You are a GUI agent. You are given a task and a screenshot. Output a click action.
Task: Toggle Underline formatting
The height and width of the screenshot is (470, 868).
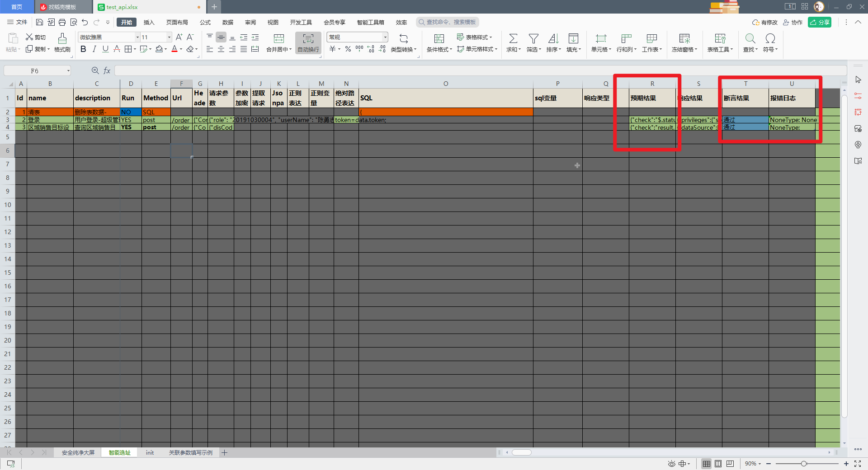click(x=105, y=49)
